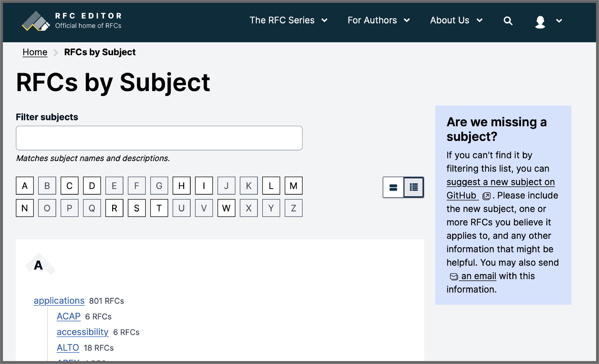Screen dimensions: 599x364
Task: Click the disabled letter B button
Action: 47,185
